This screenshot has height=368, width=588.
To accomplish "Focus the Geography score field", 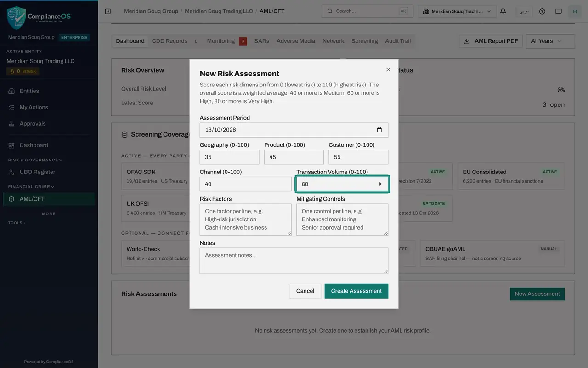I will 229,157.
